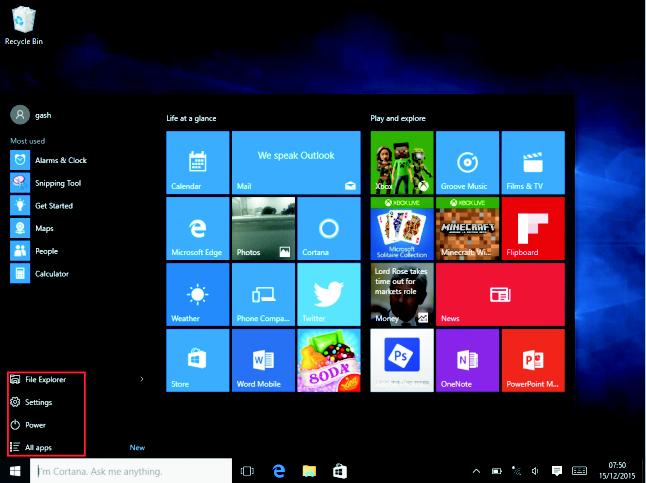
Task: Open Get Started from Most used
Action: pyautogui.click(x=42, y=206)
